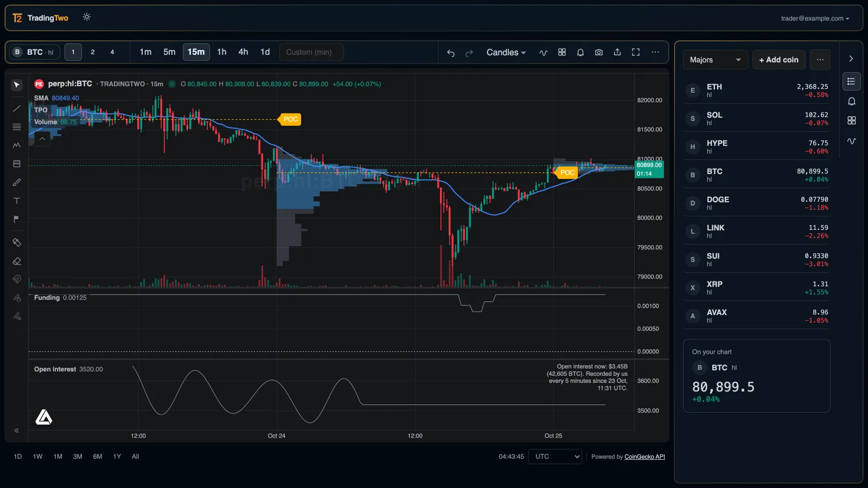This screenshot has height=488, width=868.
Task: Select the text annotation tool
Action: tap(17, 201)
